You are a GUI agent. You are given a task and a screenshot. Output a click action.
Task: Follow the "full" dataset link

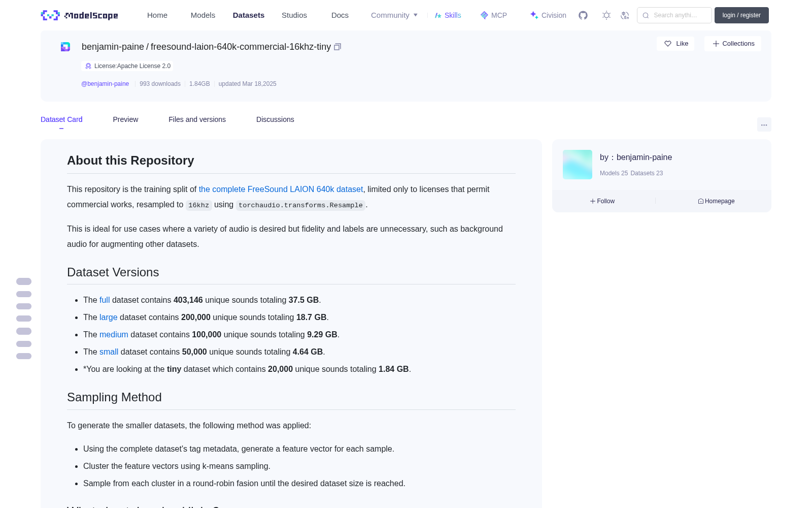click(105, 300)
